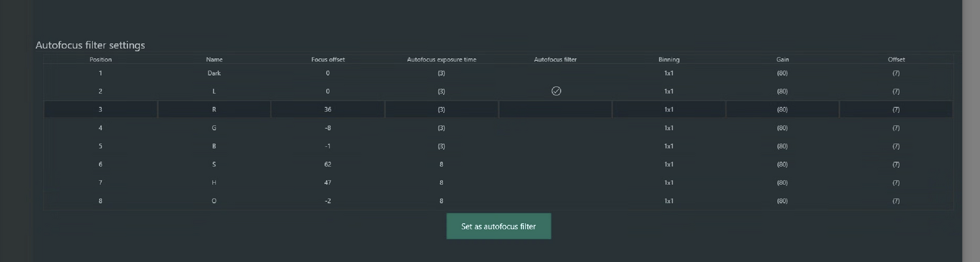This screenshot has width=980, height=262.
Task: Click the offset value for filter O
Action: pos(896,201)
